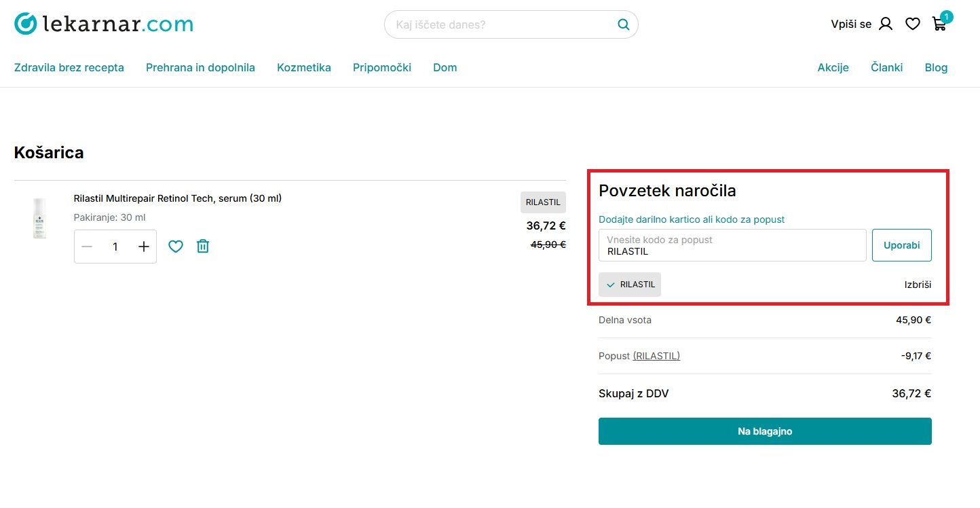Delete item with trash icon
Screen dimensions: 980x508
coord(203,247)
